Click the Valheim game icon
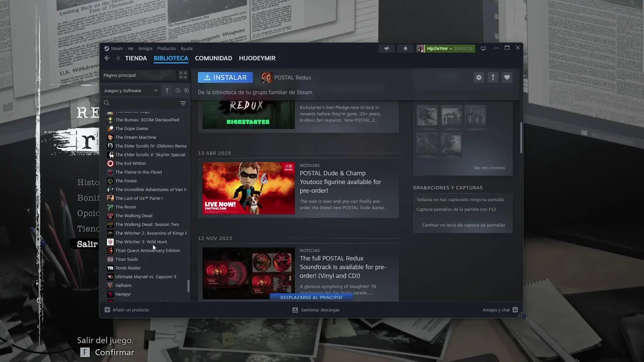644x362 pixels. (x=110, y=286)
